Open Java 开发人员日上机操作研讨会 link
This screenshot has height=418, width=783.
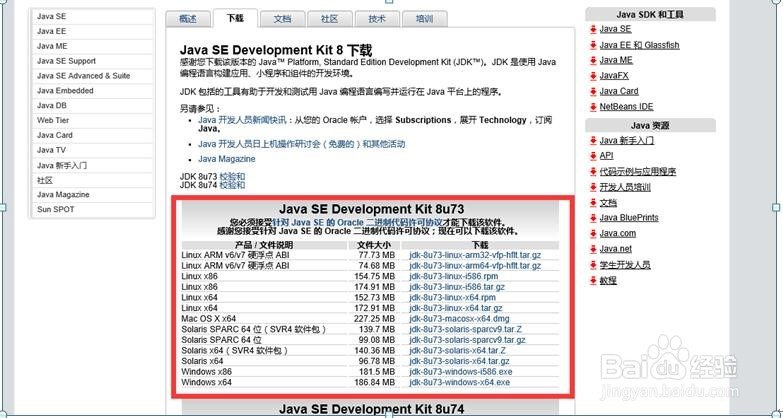(x=302, y=144)
